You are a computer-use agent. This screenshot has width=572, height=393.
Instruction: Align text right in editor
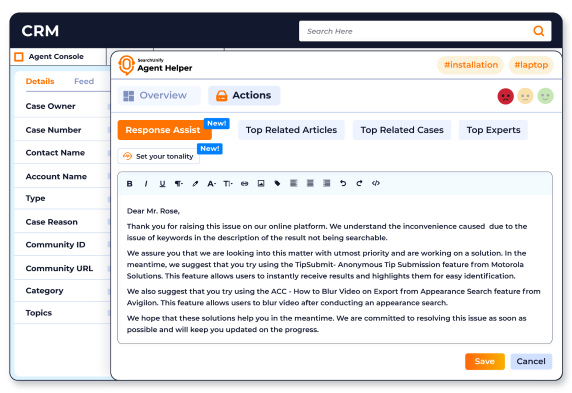click(x=326, y=183)
